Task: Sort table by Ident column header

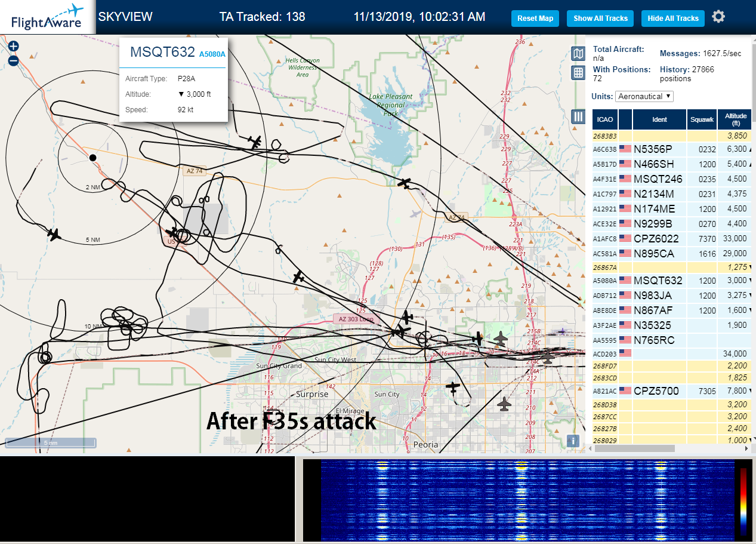Action: [x=659, y=119]
